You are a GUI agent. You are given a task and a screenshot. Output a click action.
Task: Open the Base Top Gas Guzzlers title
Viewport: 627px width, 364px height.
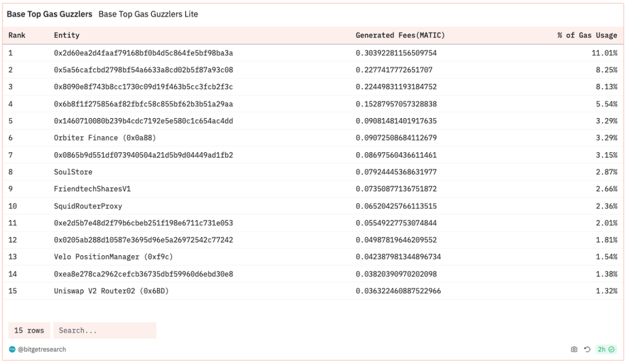tap(50, 14)
